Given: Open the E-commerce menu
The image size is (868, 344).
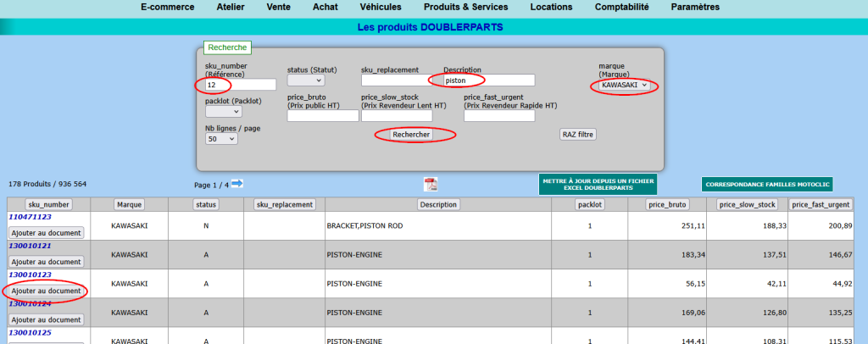Looking at the screenshot, I should click(x=168, y=7).
